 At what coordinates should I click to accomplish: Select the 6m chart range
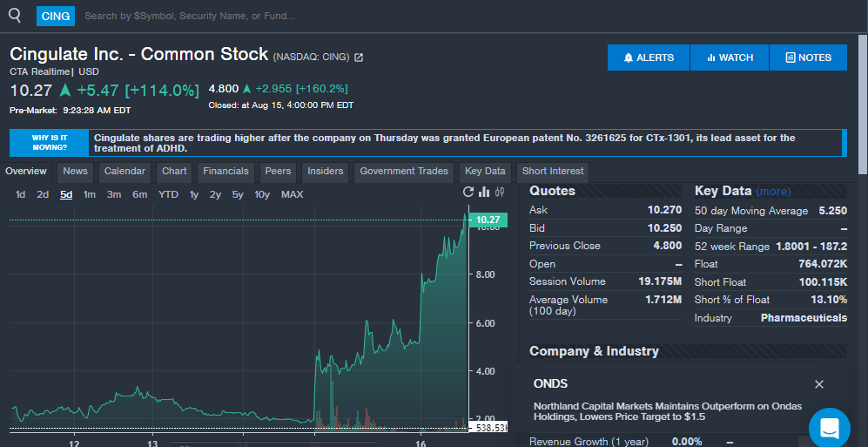139,194
